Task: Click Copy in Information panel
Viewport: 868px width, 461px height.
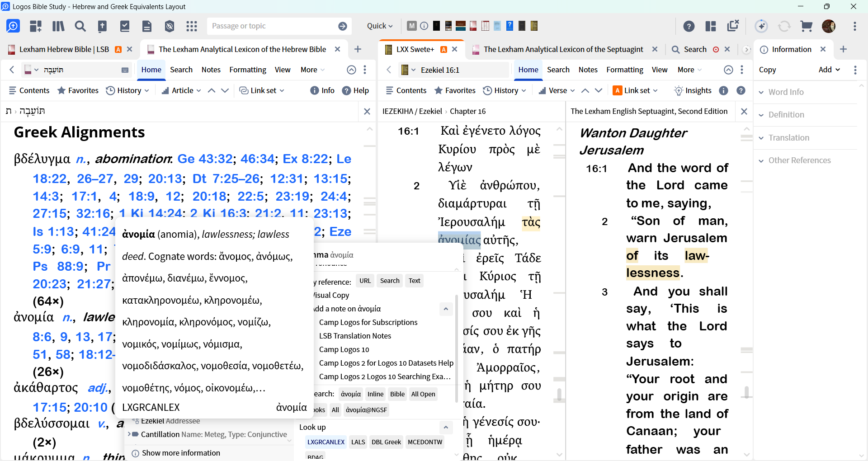Action: [x=767, y=70]
